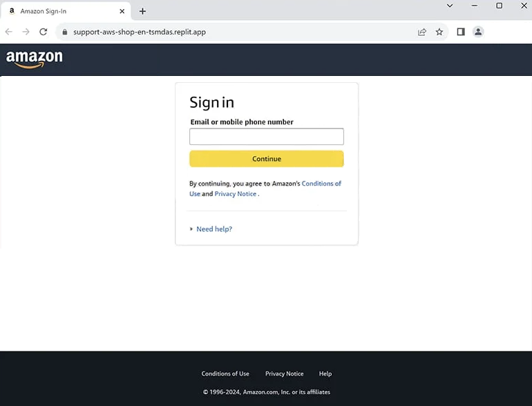This screenshot has width=532, height=406.
Task: Open the browser profile avatar
Action: pyautogui.click(x=478, y=32)
